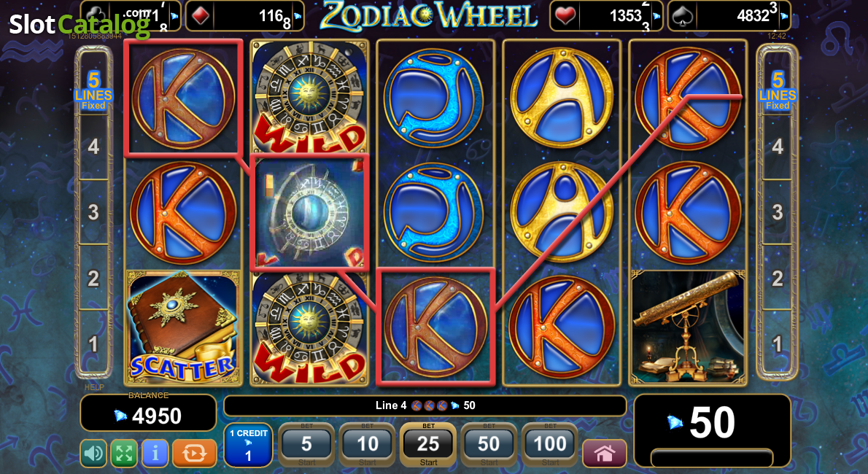Screen dimensions: 868x474
Task: Select line 2 indicator on right panel
Action: [x=778, y=279]
